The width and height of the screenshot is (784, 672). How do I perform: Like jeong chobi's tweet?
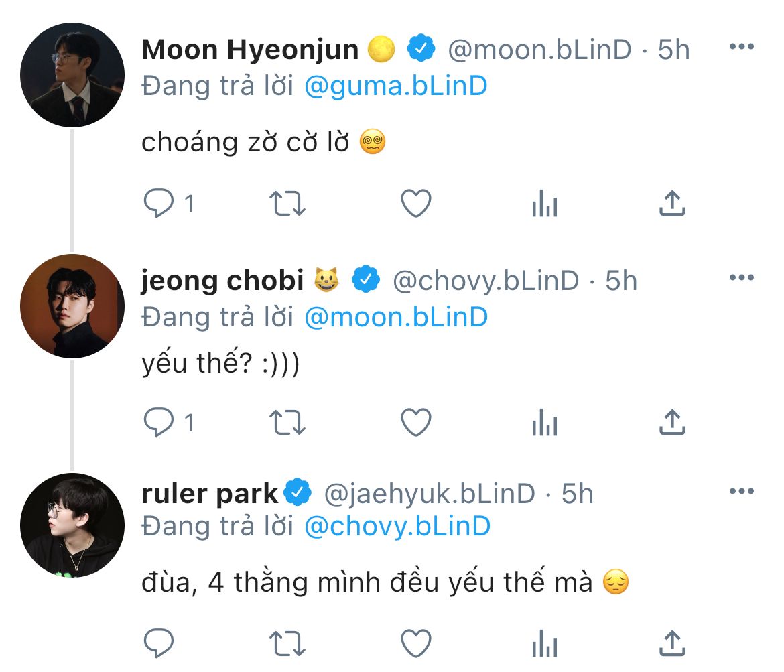415,422
